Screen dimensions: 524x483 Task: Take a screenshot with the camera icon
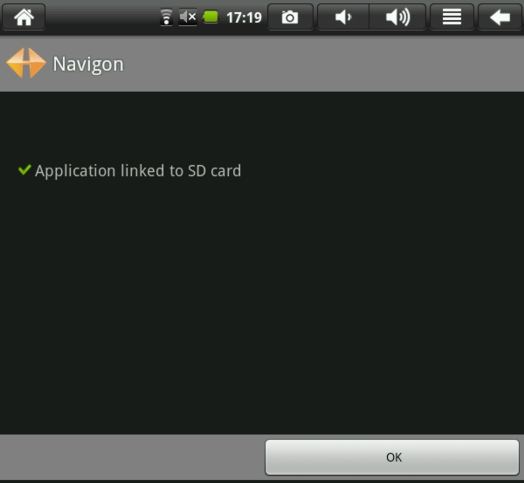coord(290,17)
